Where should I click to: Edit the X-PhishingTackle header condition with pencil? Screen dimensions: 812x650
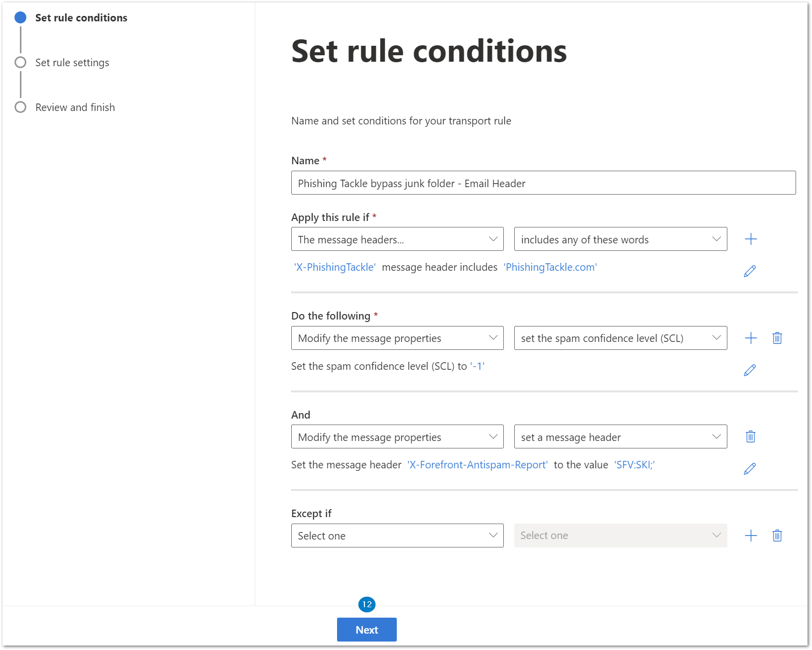[x=750, y=271]
